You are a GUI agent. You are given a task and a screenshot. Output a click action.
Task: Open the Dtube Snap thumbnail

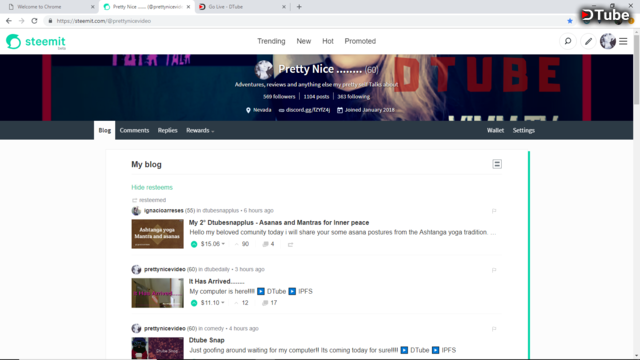(x=158, y=348)
